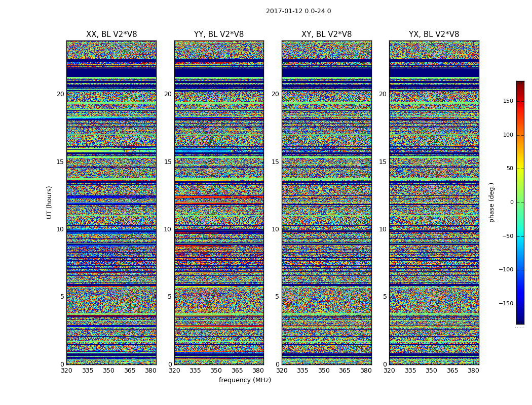
Task: Click the "335" x-tick under the YY panel
Action: [x=195, y=371]
